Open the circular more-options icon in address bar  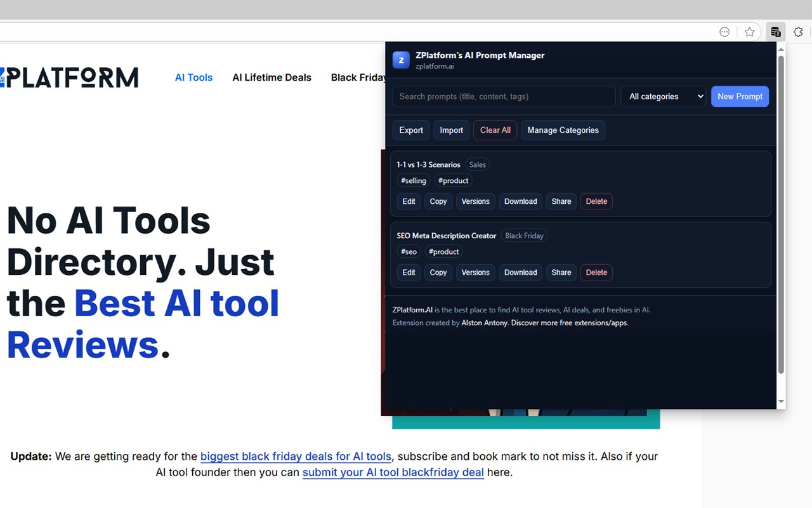[724, 32]
